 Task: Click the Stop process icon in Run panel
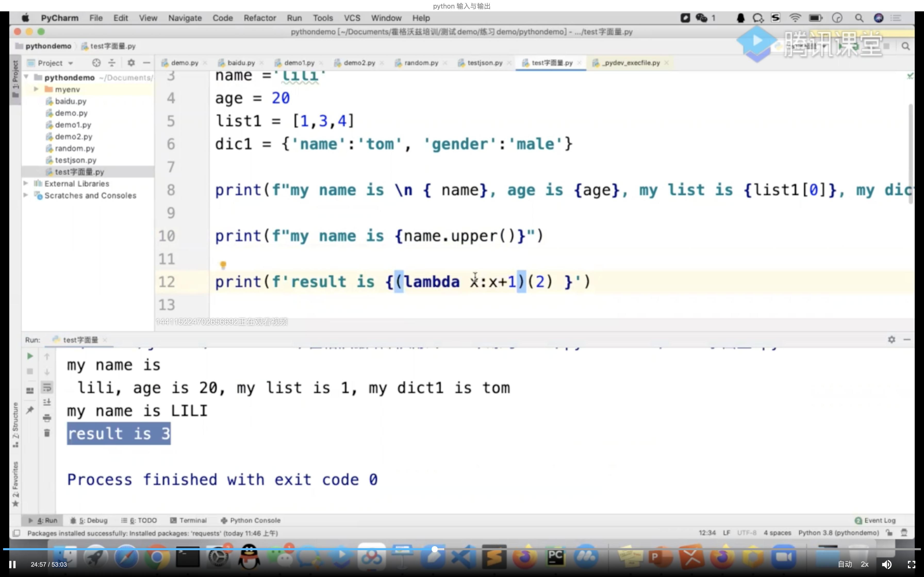tap(30, 371)
